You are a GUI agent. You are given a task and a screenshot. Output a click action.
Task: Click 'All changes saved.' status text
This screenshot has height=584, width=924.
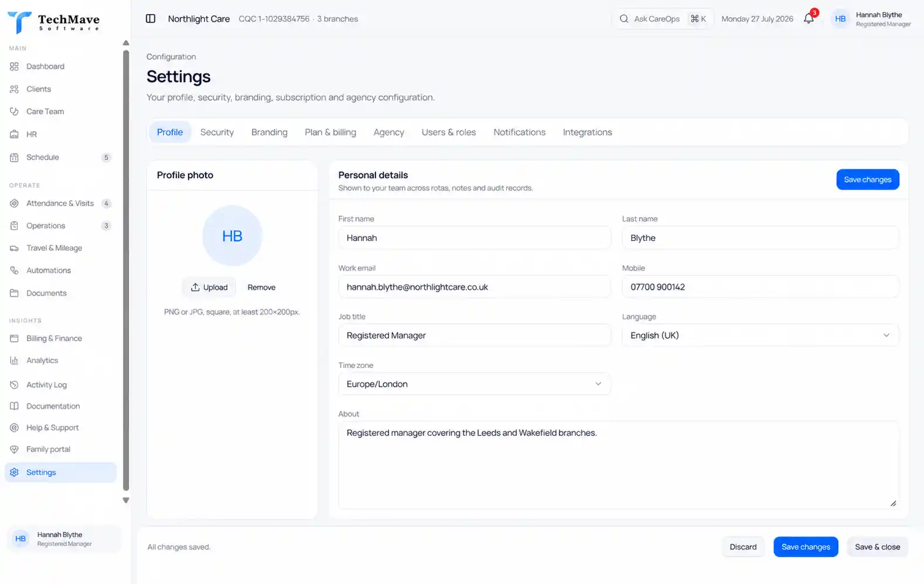pyautogui.click(x=179, y=547)
